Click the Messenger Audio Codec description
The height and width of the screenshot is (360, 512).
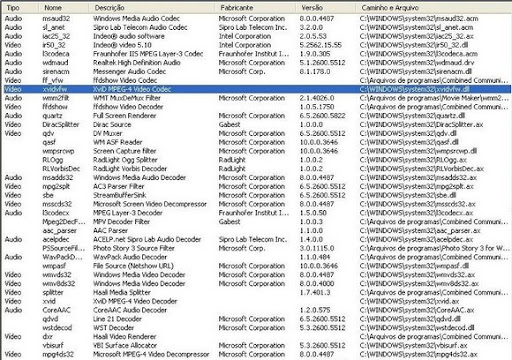[x=129, y=72]
